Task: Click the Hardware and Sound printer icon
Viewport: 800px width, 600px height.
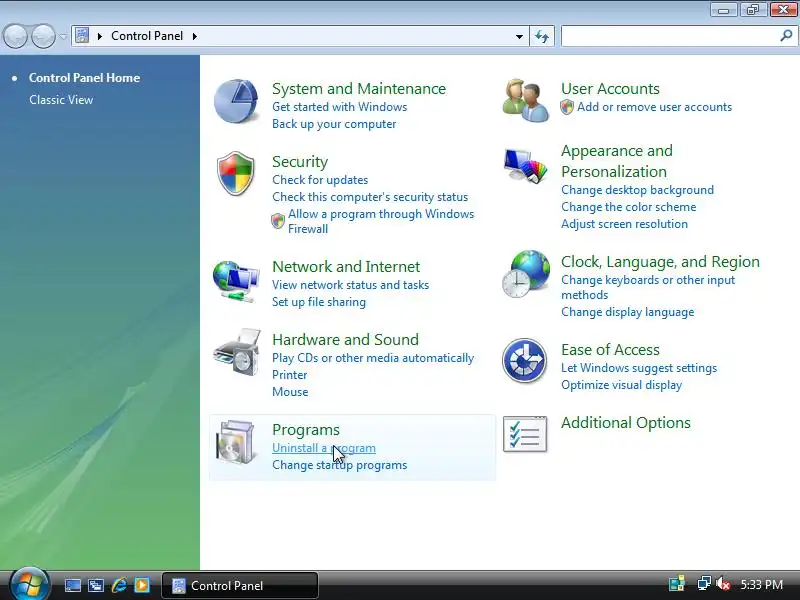Action: 237,353
